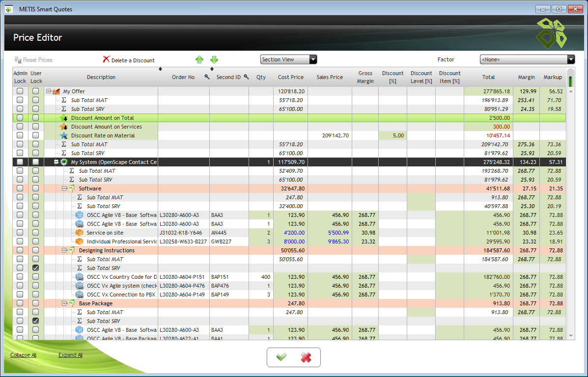Open the Factor dropdown

tap(527, 59)
